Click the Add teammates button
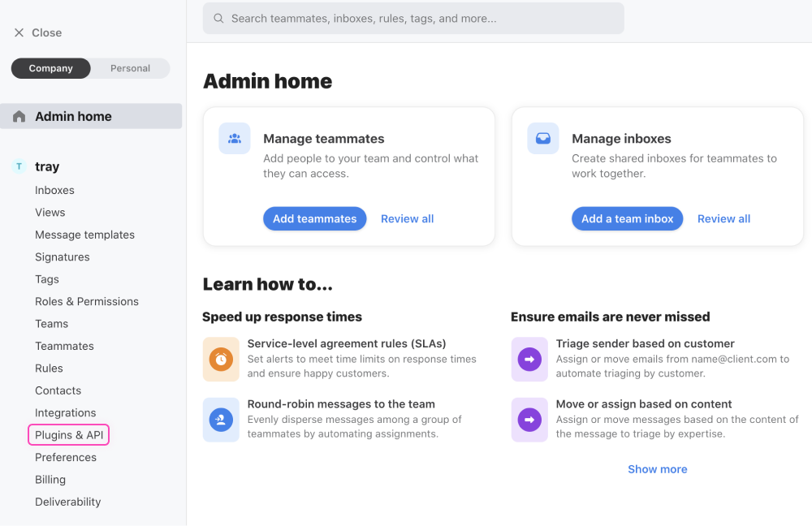The image size is (812, 526). pos(314,218)
